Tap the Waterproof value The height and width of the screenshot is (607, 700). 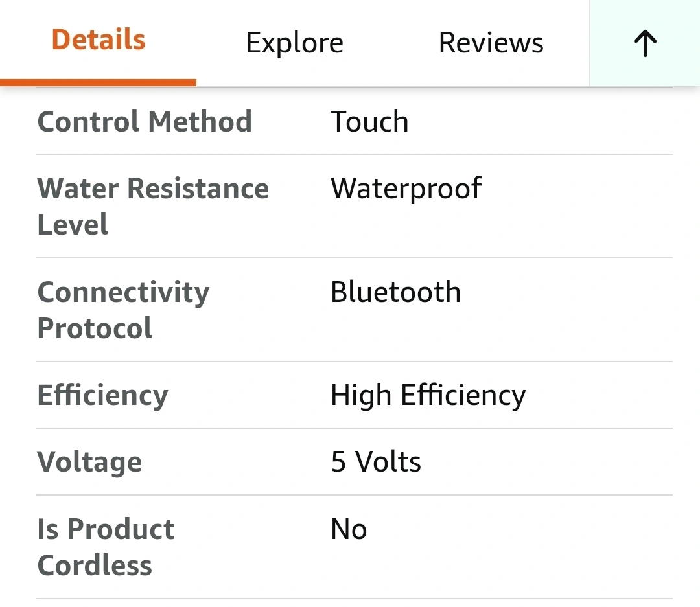(406, 189)
